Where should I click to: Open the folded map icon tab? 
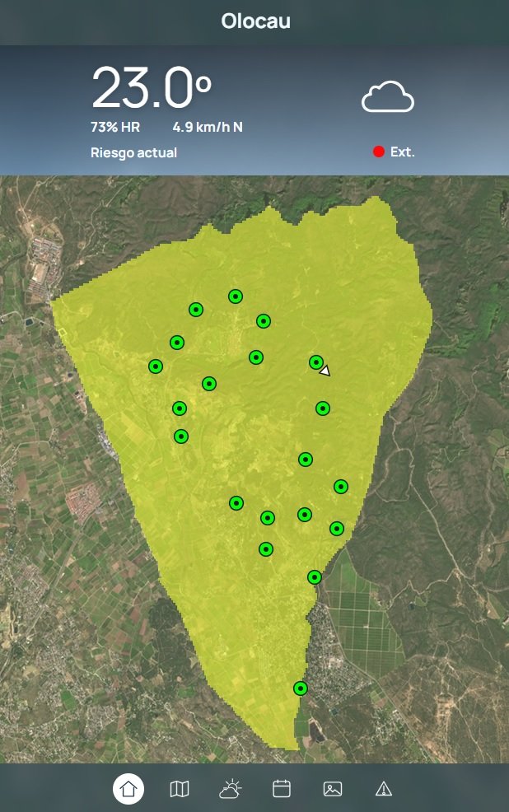coord(180,789)
